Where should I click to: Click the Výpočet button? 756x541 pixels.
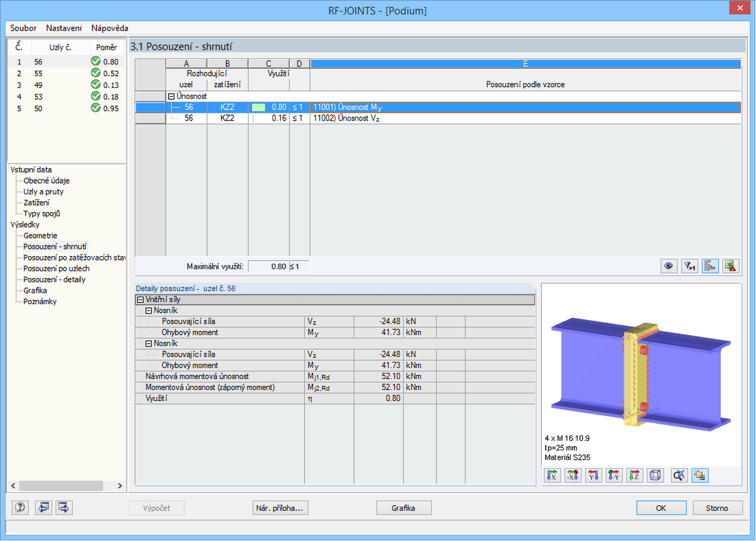pyautogui.click(x=158, y=508)
